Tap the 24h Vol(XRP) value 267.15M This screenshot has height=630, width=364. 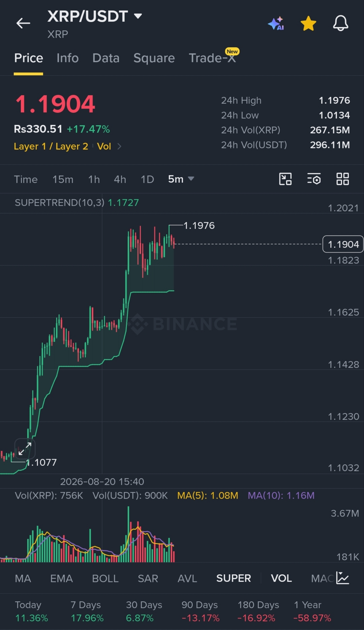pyautogui.click(x=330, y=130)
